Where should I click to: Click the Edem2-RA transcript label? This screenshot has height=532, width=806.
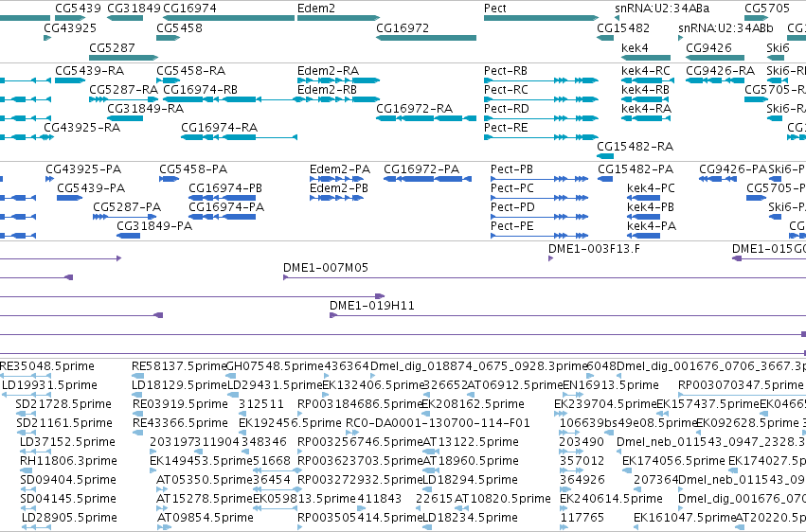328,70
